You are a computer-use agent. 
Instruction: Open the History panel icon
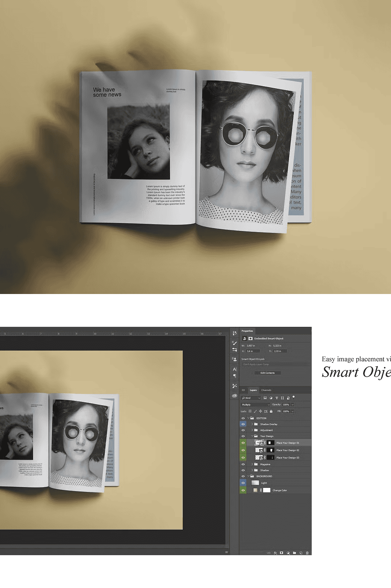point(234,333)
